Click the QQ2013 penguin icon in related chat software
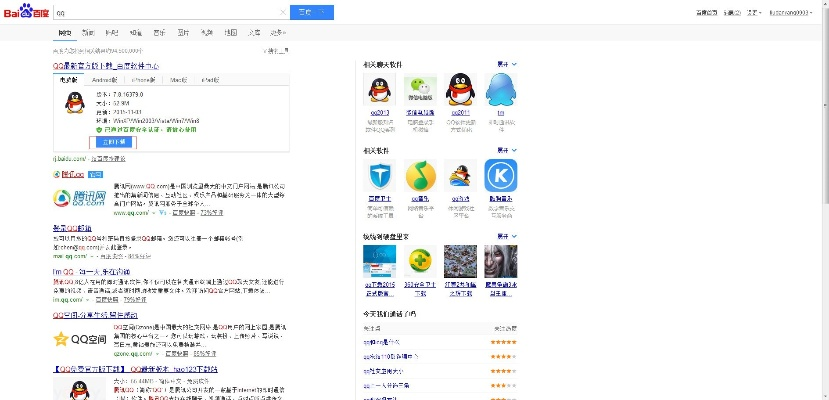 [x=379, y=91]
